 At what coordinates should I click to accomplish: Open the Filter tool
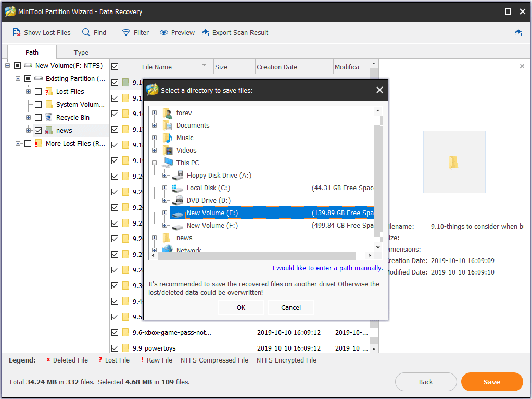pyautogui.click(x=135, y=33)
